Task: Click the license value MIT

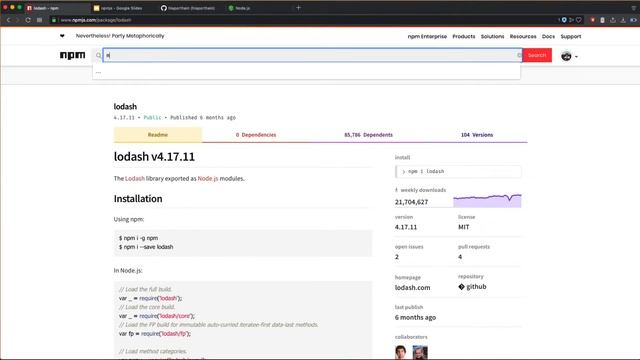Action: pyautogui.click(x=464, y=227)
